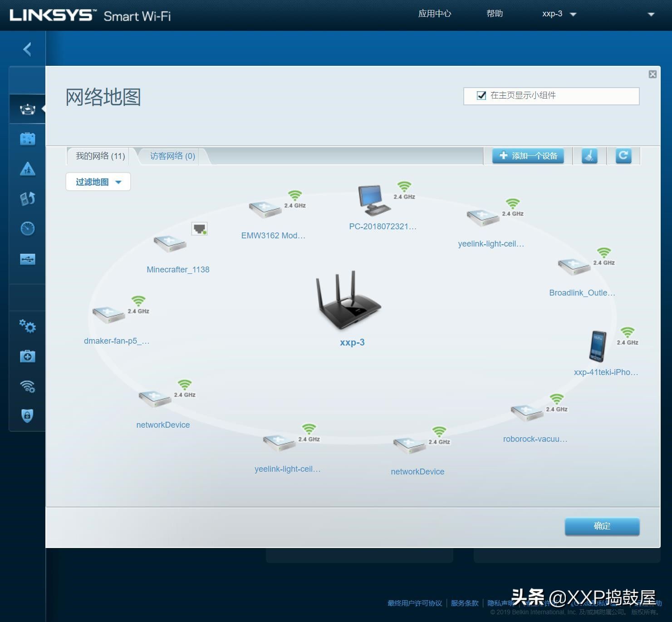Open Connectivity gears icon in sidebar
This screenshot has width=672, height=622.
click(x=27, y=326)
